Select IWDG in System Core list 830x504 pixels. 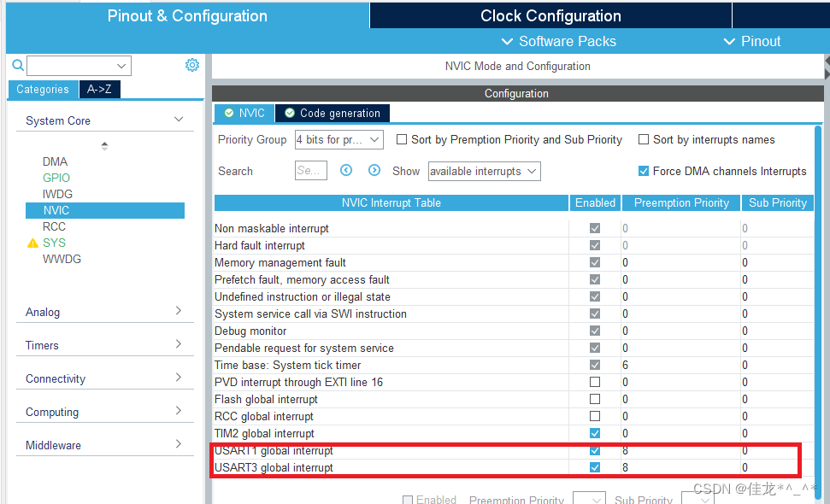point(57,194)
